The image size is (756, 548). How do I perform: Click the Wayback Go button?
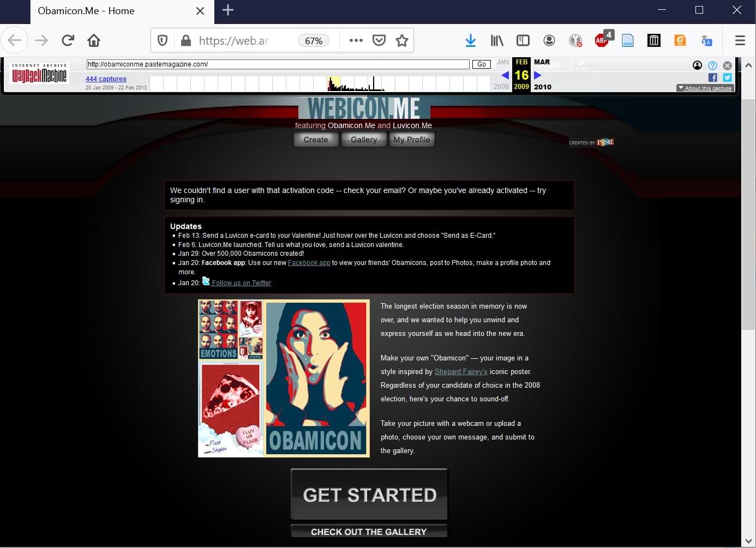pyautogui.click(x=482, y=64)
